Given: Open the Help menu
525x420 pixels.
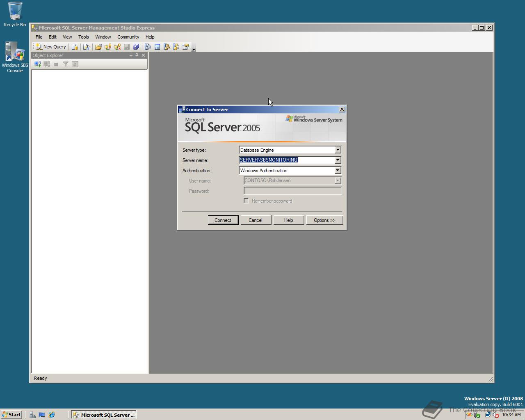Looking at the screenshot, I should click(150, 37).
